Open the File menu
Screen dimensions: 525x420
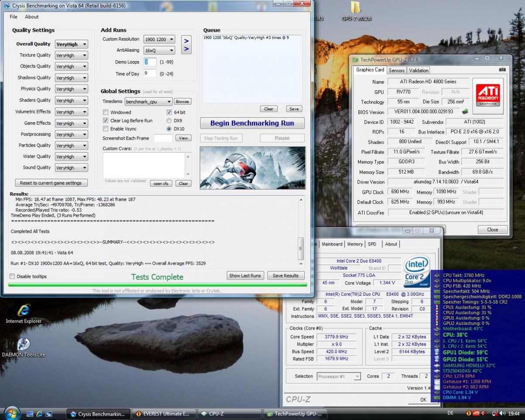tap(14, 17)
